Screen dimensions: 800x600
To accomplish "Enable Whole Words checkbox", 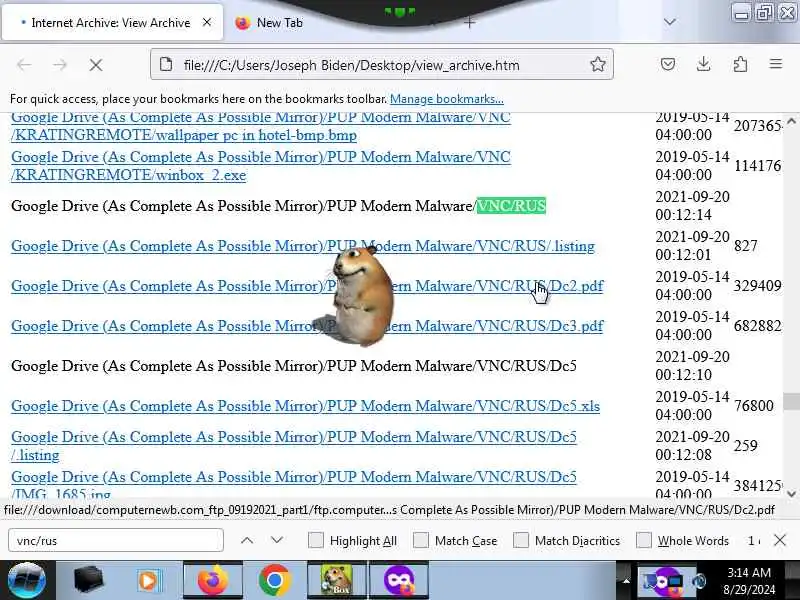I will point(644,540).
